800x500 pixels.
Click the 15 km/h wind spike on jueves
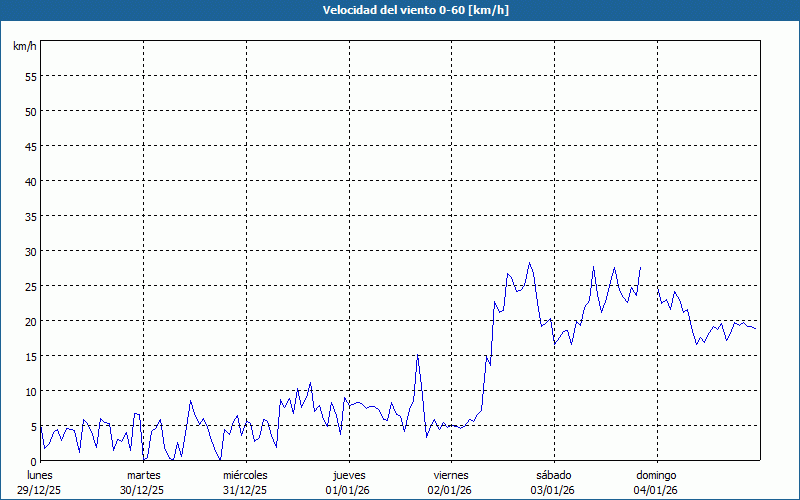418,356
